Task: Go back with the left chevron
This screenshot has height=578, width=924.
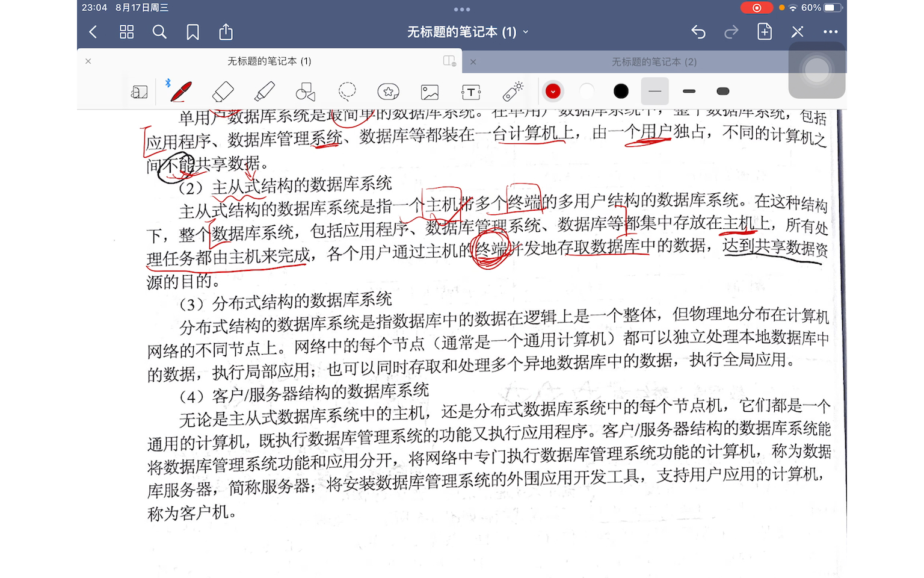Action: (x=93, y=32)
